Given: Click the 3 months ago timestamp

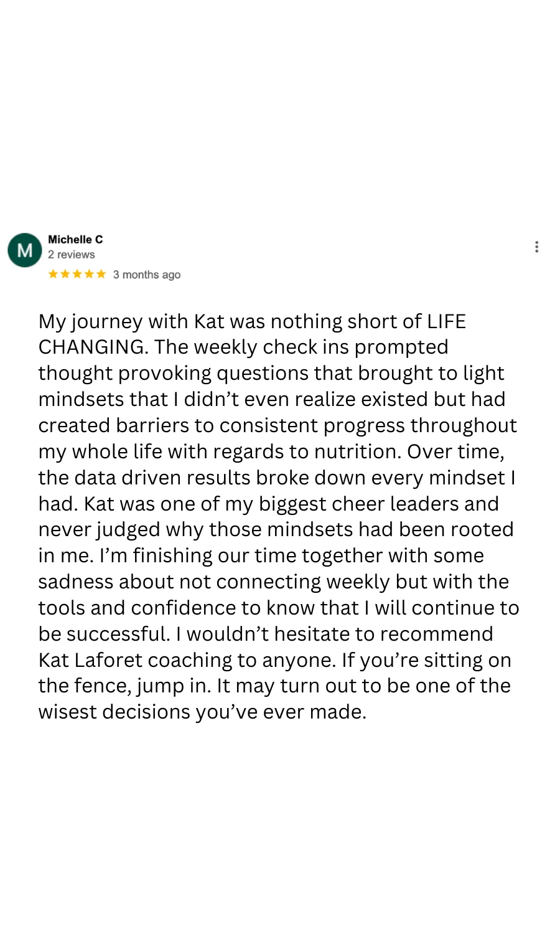Looking at the screenshot, I should pyautogui.click(x=147, y=275).
